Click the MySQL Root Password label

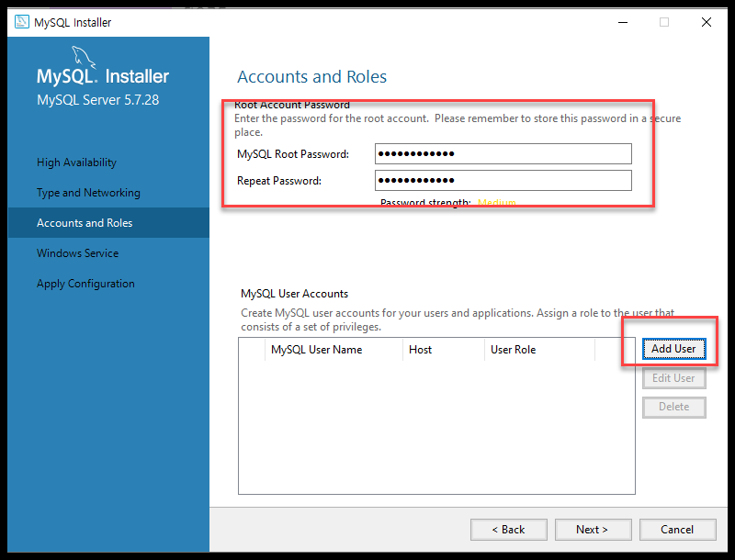coord(293,154)
